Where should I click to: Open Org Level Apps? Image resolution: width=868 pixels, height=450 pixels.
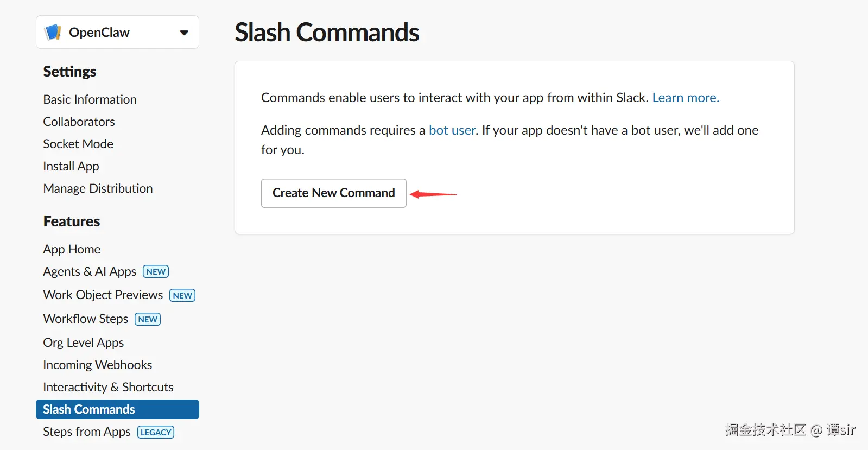click(x=83, y=343)
